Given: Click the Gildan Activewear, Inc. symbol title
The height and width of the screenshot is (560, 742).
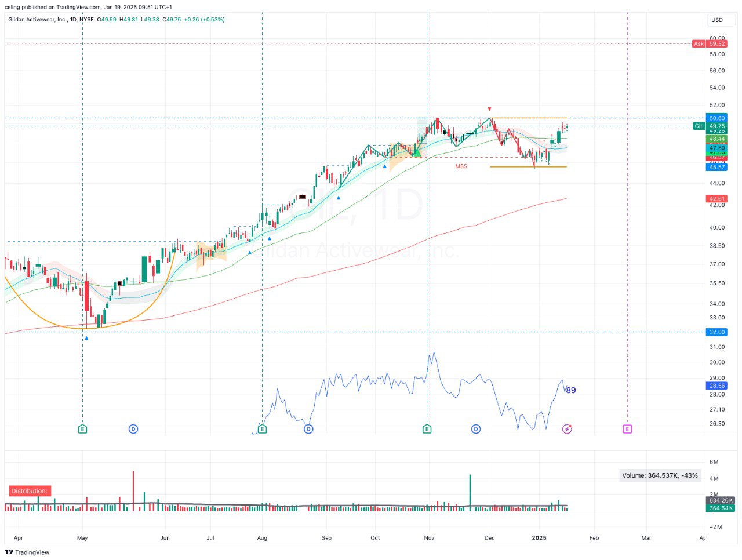Looking at the screenshot, I should coord(38,20).
